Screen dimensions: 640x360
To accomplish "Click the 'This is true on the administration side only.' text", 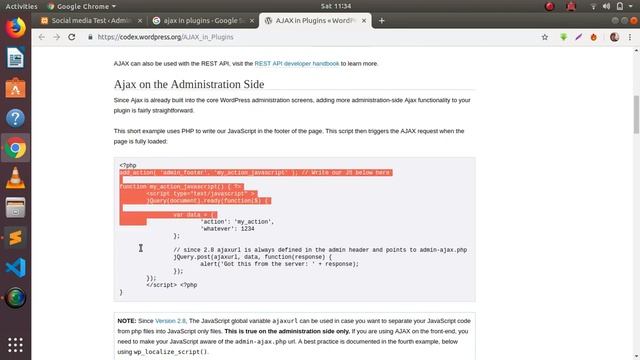I will tap(287, 331).
